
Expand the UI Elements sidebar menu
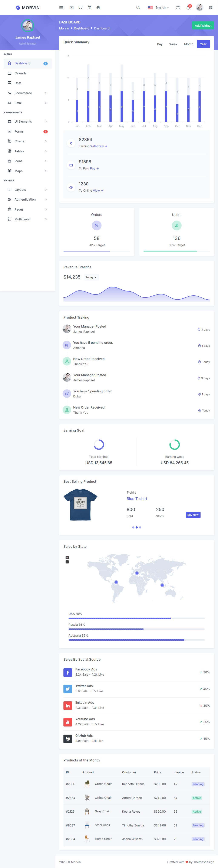(x=28, y=121)
